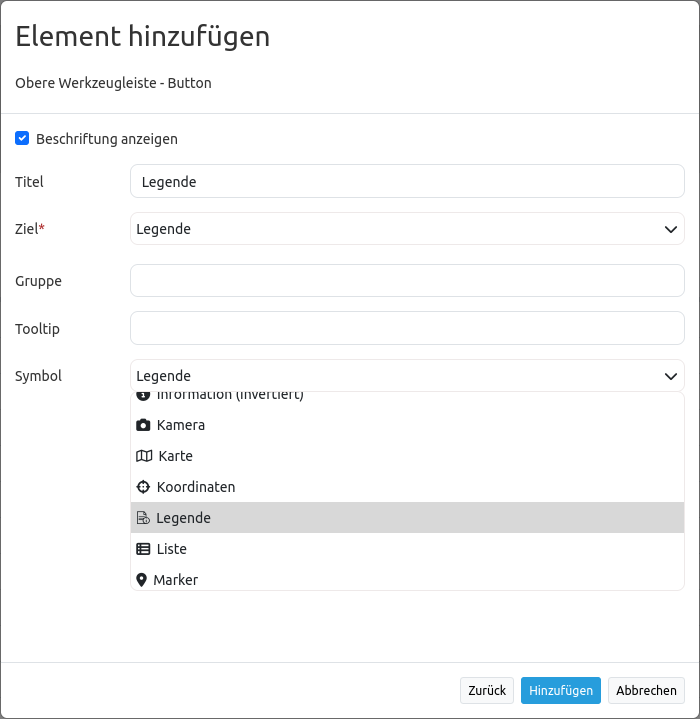Pick the Liste symbol option
Image resolution: width=700 pixels, height=719 pixels.
coord(172,549)
